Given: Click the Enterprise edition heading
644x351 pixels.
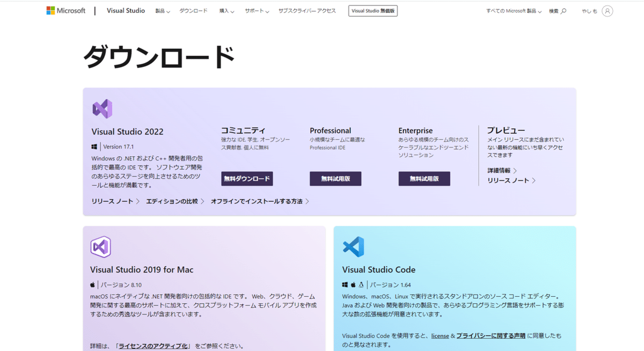Looking at the screenshot, I should click(x=415, y=130).
